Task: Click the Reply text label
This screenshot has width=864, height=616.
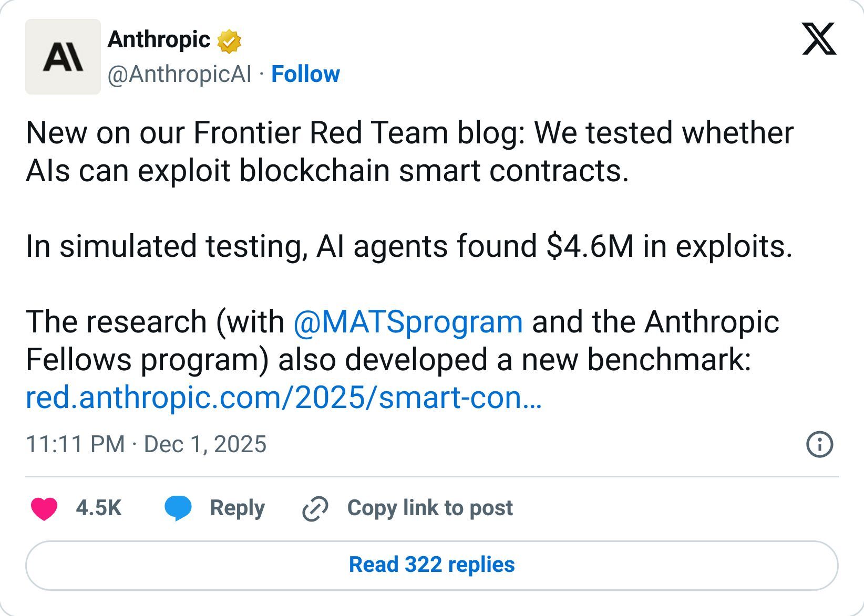Action: 237,507
